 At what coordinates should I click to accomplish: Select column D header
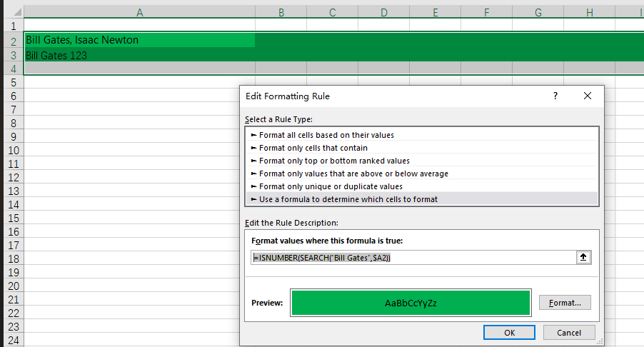(x=383, y=12)
